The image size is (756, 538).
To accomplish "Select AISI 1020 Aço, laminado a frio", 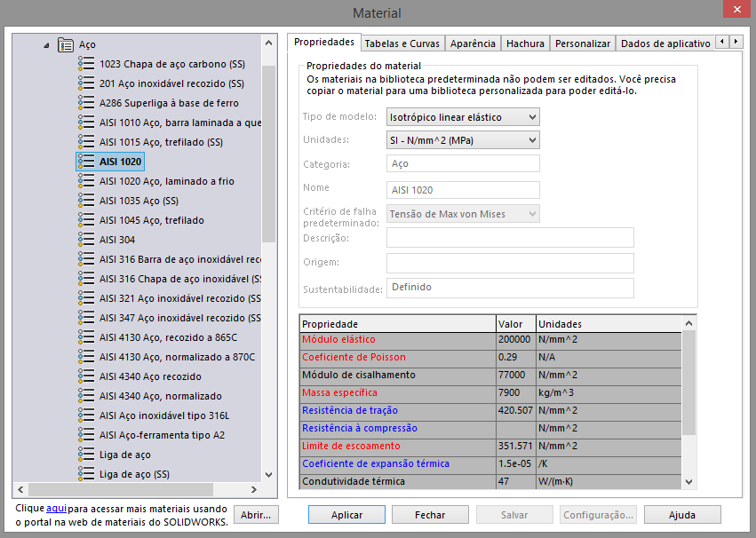I will click(x=166, y=181).
